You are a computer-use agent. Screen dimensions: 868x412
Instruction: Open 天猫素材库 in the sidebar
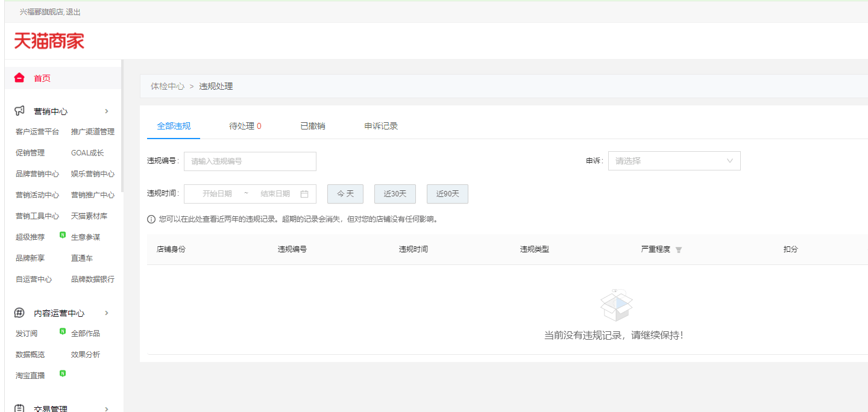(x=89, y=216)
